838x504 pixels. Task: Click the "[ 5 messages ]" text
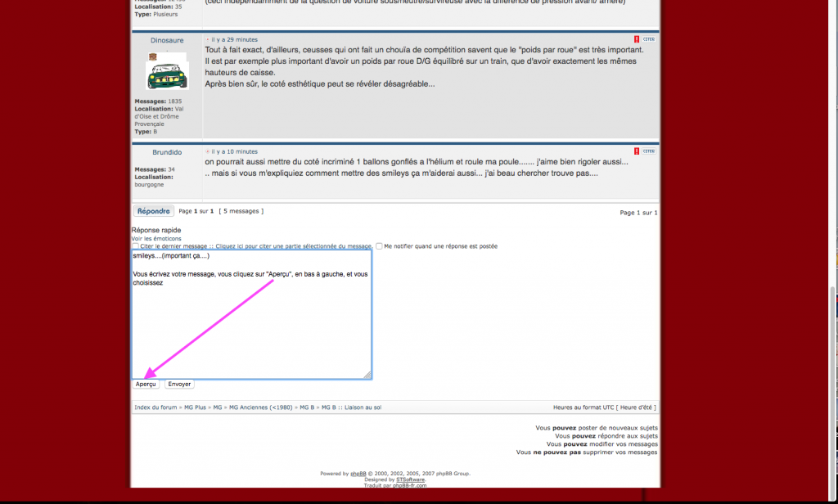(241, 211)
